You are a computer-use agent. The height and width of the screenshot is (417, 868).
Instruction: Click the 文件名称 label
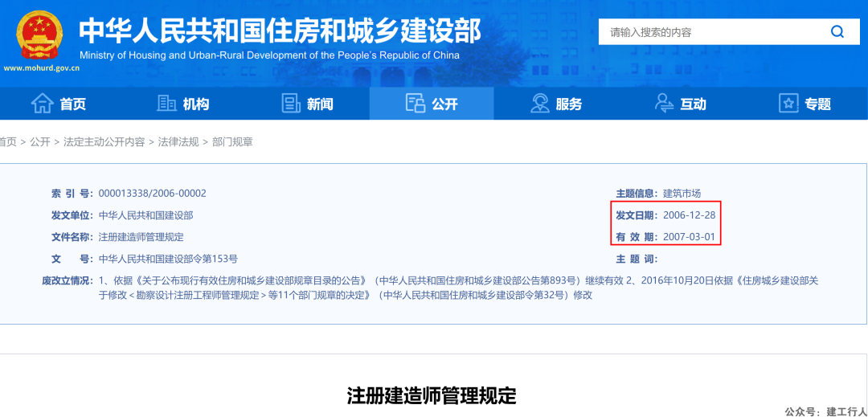tap(73, 237)
